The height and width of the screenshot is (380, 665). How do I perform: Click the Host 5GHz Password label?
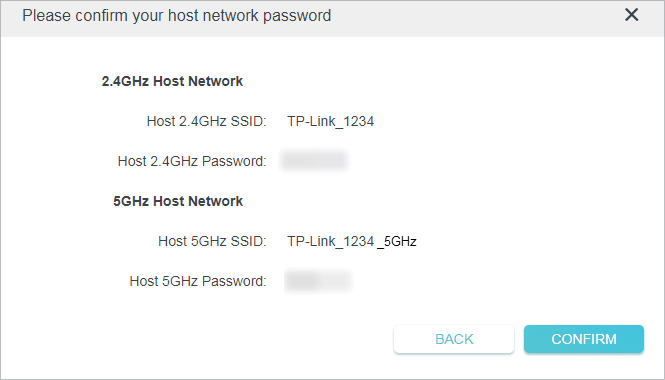198,281
